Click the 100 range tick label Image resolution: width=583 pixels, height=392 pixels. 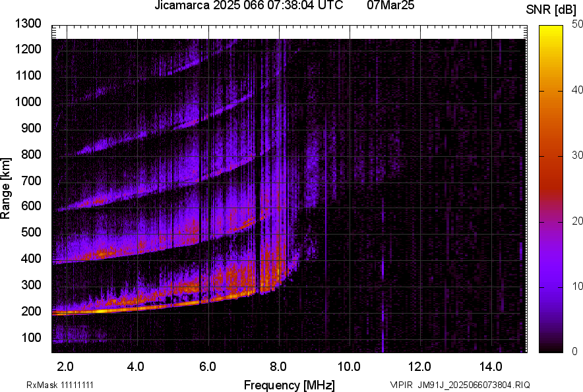30,338
